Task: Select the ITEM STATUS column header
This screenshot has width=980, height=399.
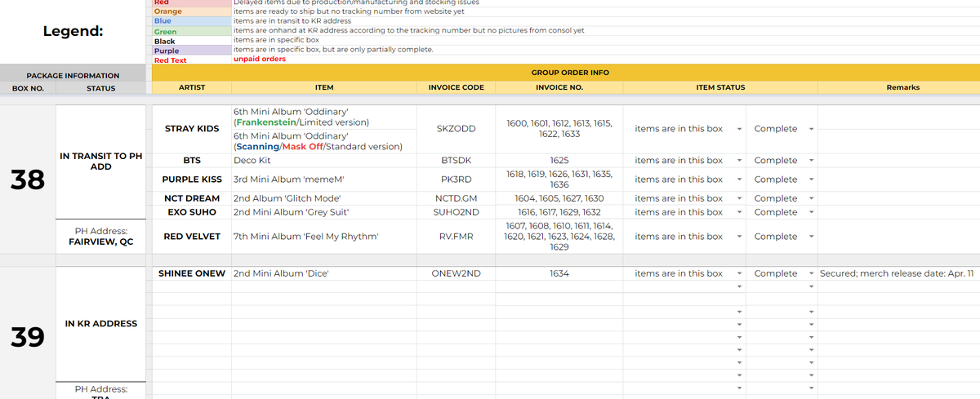Action: [720, 87]
